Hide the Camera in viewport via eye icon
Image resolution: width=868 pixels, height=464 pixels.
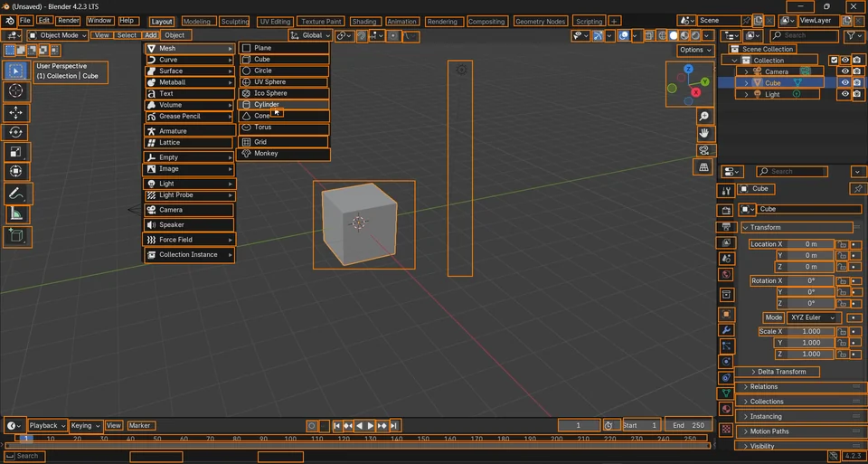pyautogui.click(x=845, y=71)
